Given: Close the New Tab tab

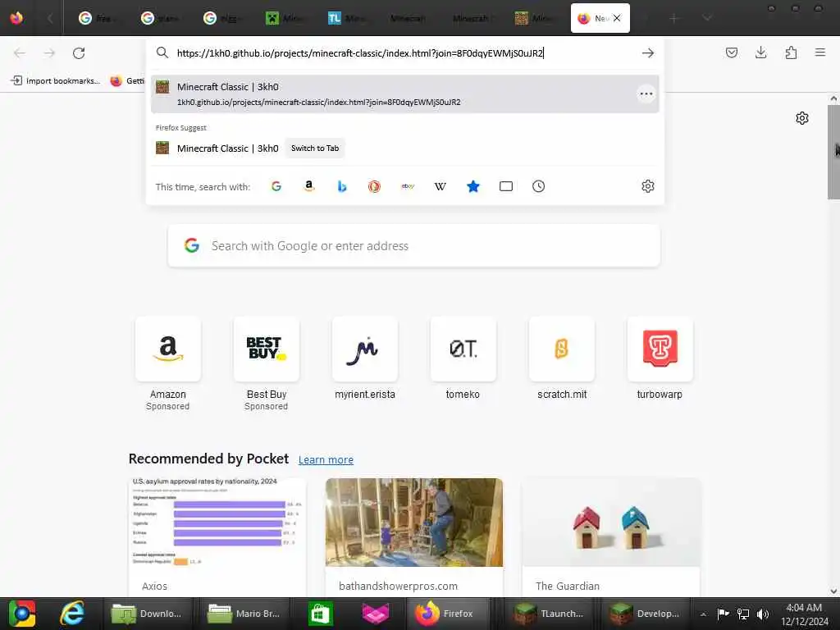Looking at the screenshot, I should pyautogui.click(x=617, y=18).
